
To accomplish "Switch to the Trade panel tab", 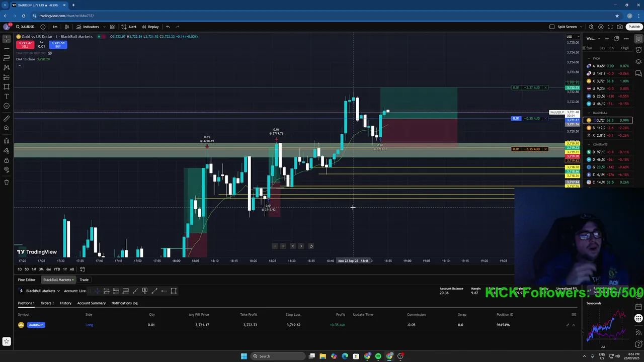I will pyautogui.click(x=84, y=280).
